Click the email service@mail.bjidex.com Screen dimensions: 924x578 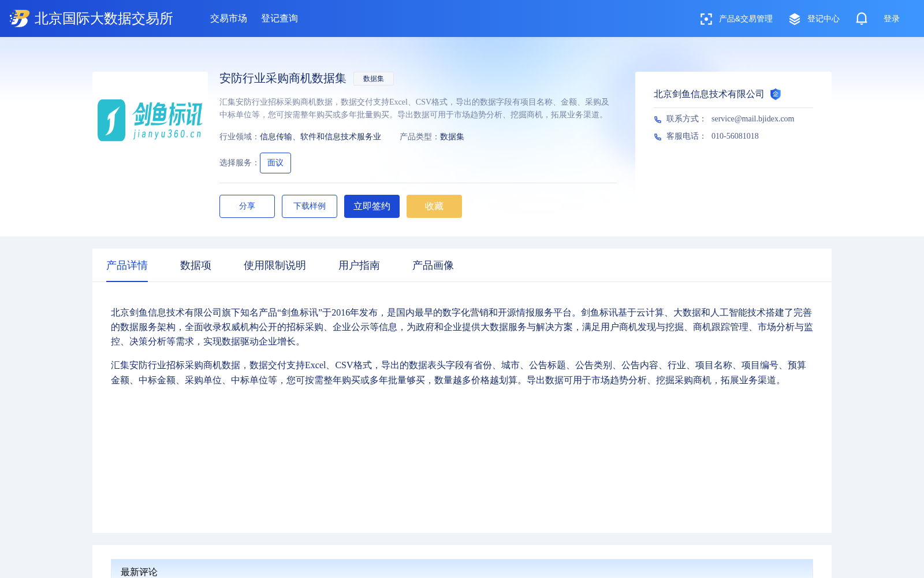[x=753, y=119]
